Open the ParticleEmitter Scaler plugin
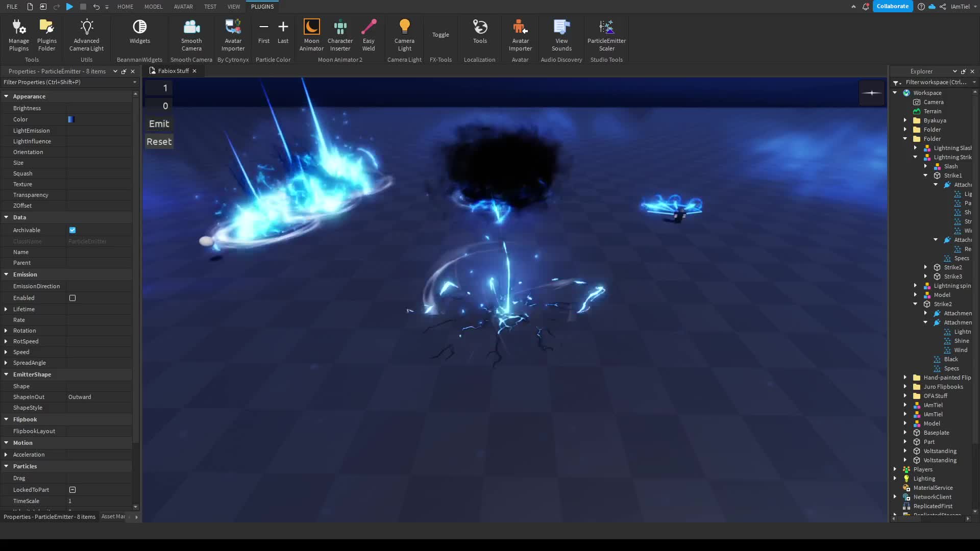Image resolution: width=980 pixels, height=551 pixels. point(606,34)
